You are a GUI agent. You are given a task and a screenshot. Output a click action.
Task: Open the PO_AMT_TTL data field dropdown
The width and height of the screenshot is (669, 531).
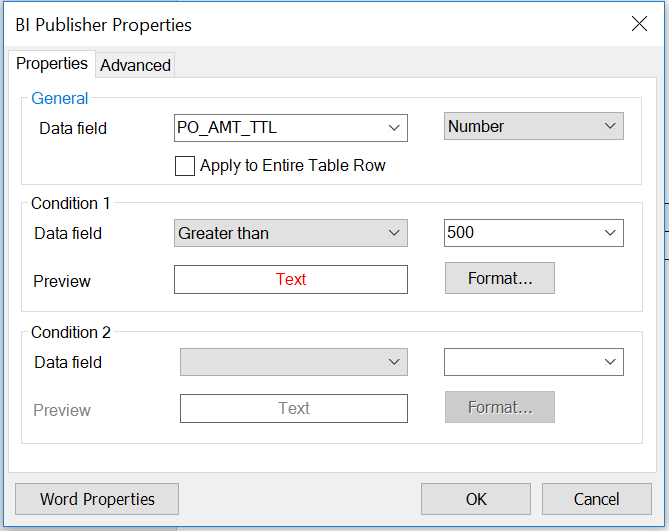291,128
